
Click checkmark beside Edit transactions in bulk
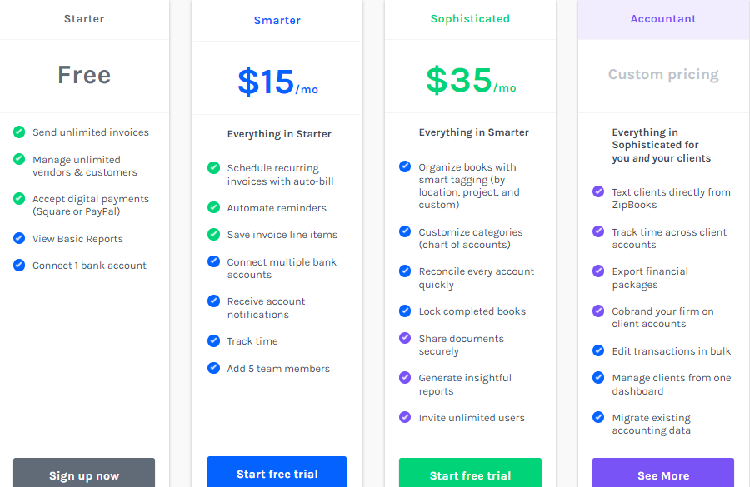(598, 351)
